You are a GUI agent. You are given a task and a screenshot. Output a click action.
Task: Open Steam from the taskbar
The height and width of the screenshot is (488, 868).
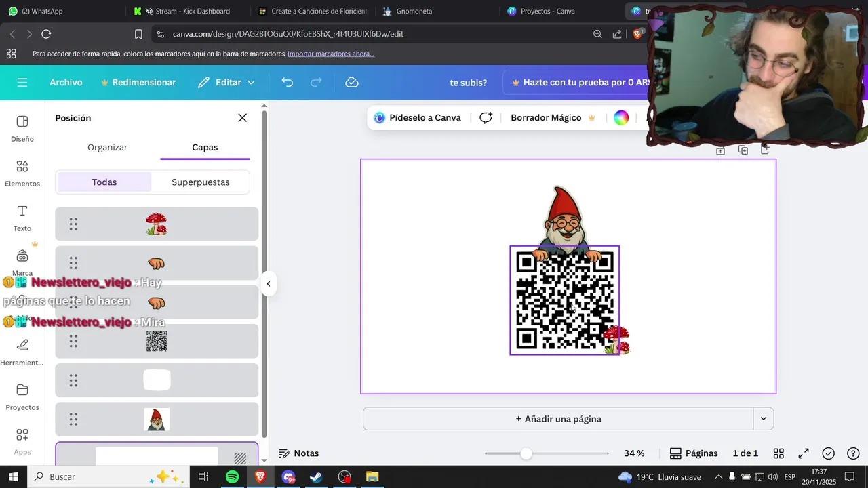[316, 477]
